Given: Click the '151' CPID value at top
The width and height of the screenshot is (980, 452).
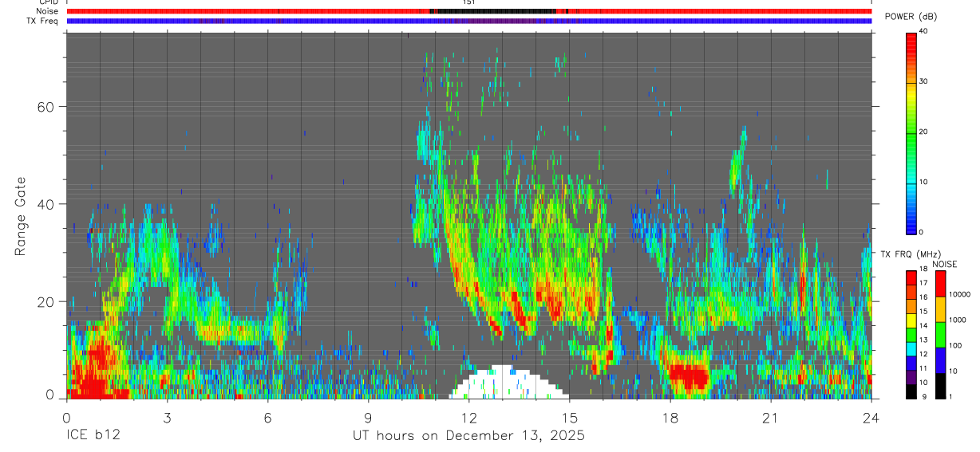Looking at the screenshot, I should click(x=468, y=2).
